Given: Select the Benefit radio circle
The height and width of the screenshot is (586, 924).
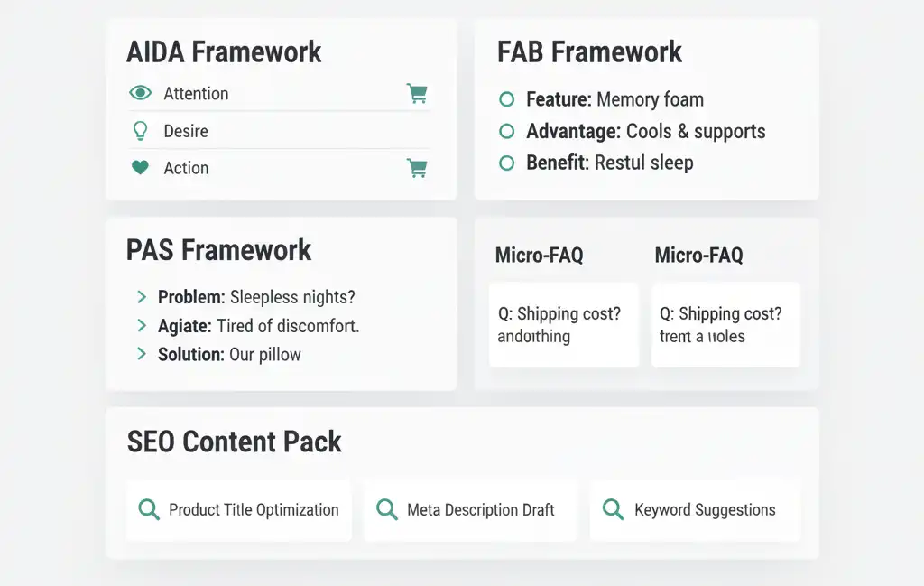Looking at the screenshot, I should point(506,163).
